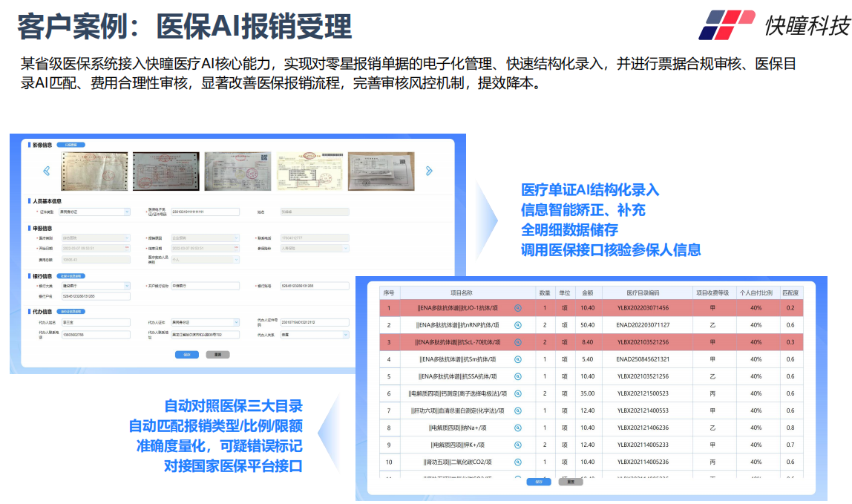
Task: Click amount cell 50.40
Action: pos(587,325)
